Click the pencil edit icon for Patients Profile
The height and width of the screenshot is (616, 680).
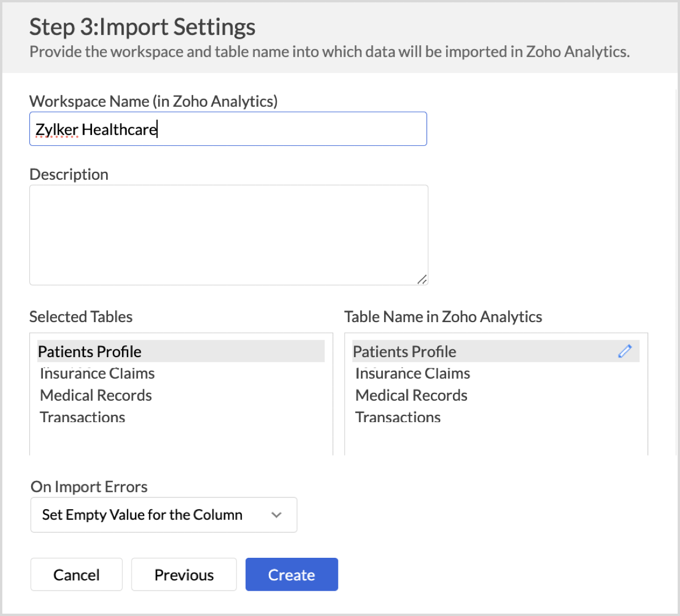[x=624, y=351]
